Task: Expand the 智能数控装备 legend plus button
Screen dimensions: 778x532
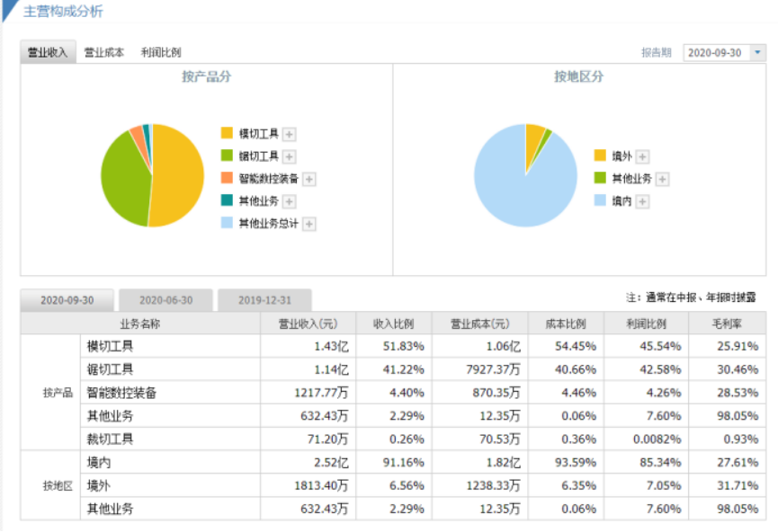Action: [309, 179]
